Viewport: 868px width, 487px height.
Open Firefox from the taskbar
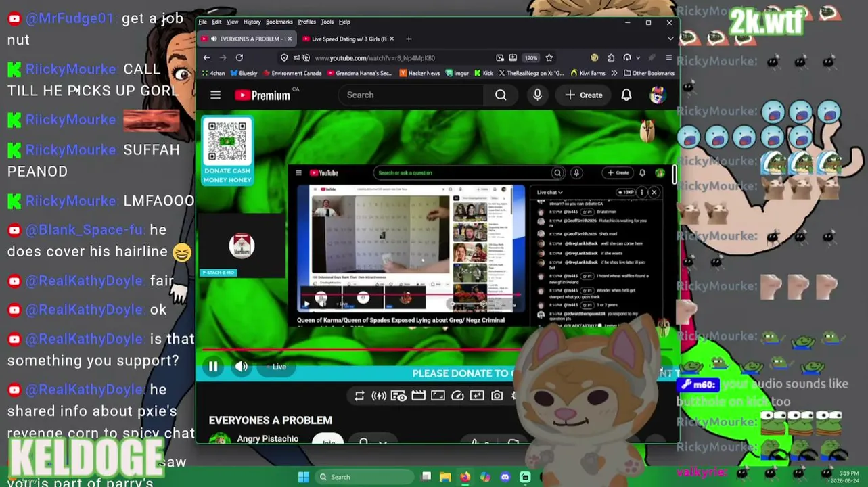tap(465, 477)
